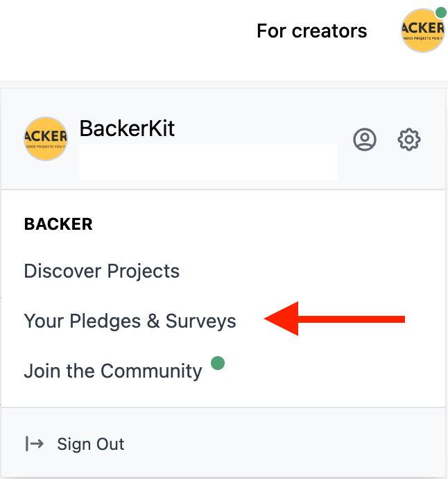This screenshot has width=448, height=479.
Task: Select Discover Projects menu item
Action: point(102,271)
